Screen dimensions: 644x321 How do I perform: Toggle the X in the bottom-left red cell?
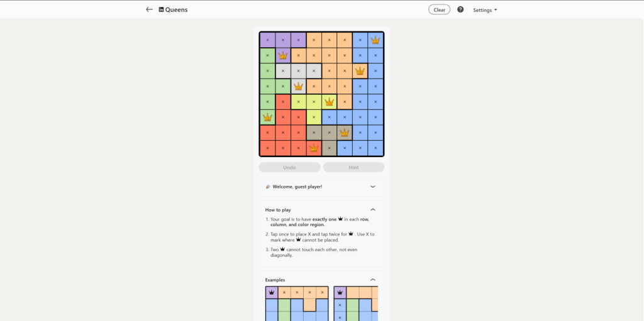pyautogui.click(x=268, y=148)
